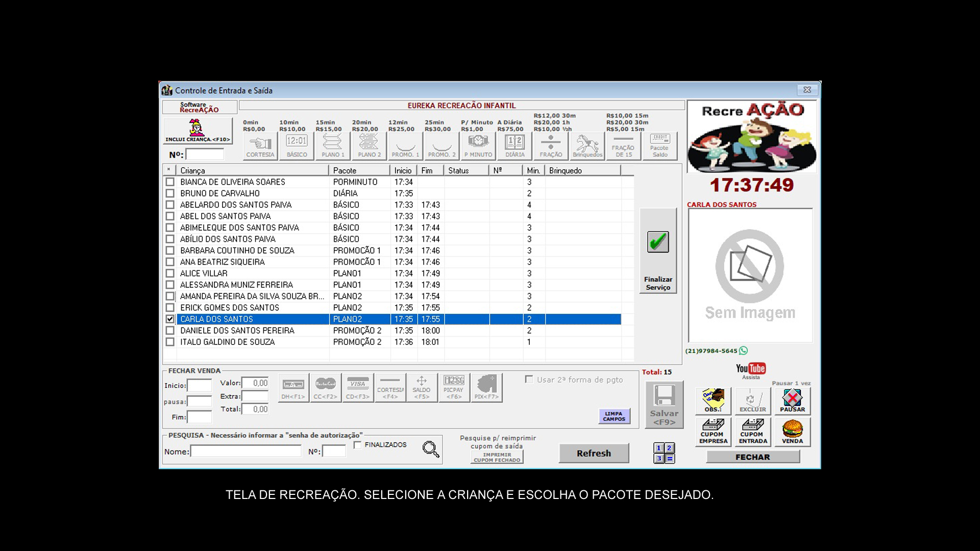Uncheck the CARLA DOS SANTOS checkbox
980x551 pixels.
[x=170, y=319]
